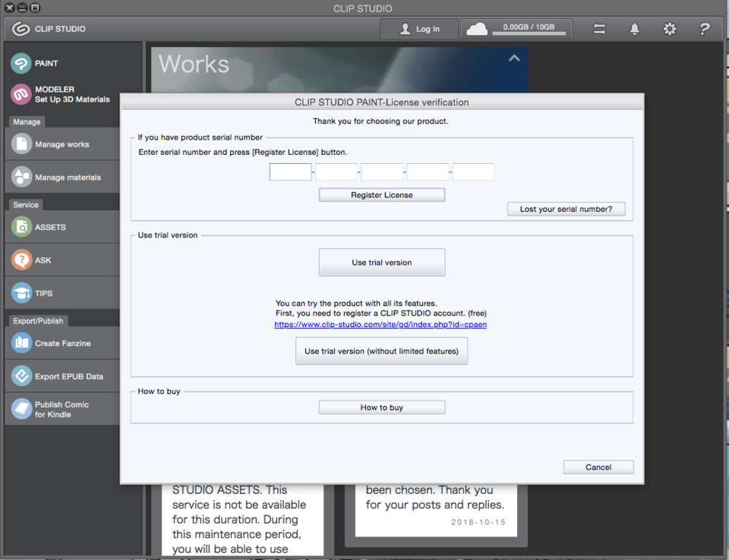The image size is (729, 560).
Task: Collapse the Works banner chevron
Action: (514, 58)
